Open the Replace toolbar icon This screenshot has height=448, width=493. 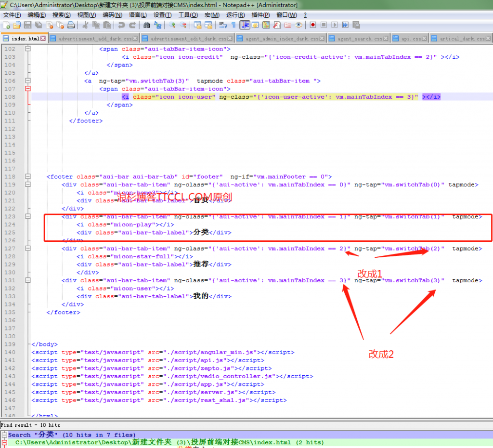point(157,25)
